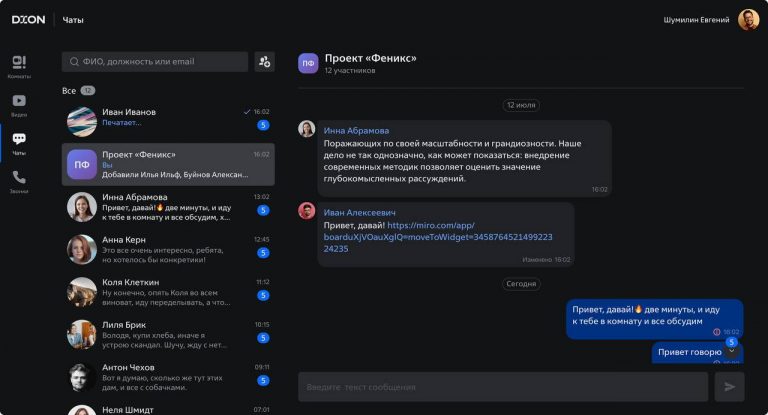
Task: Open the Rooms section in sidebar
Action: [19, 67]
